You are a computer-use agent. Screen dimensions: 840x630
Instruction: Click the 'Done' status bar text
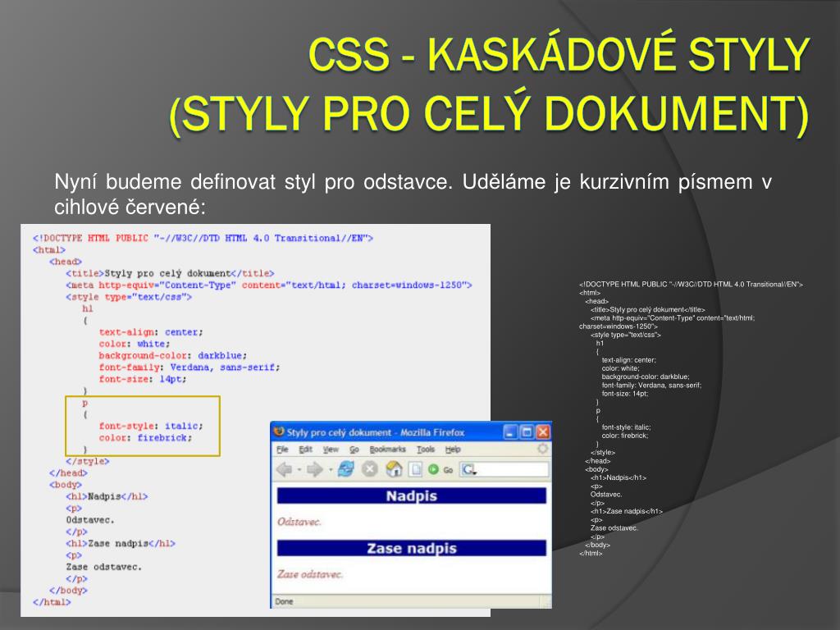click(x=284, y=601)
